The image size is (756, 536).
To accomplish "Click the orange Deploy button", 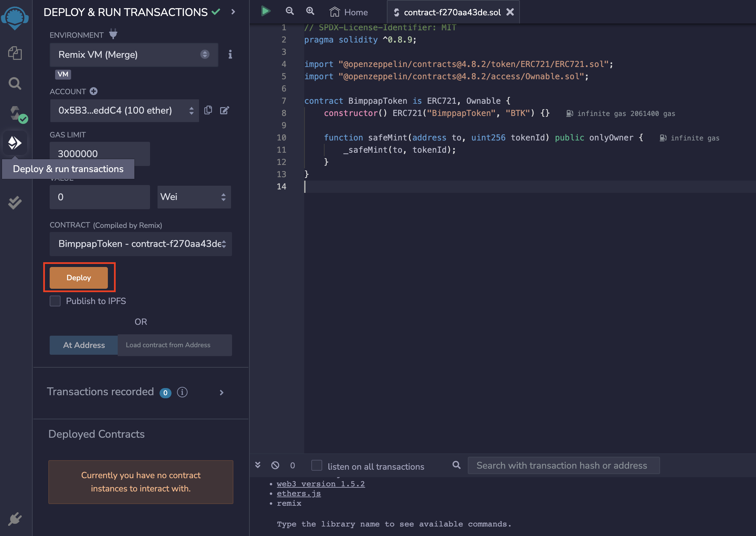I will [79, 278].
